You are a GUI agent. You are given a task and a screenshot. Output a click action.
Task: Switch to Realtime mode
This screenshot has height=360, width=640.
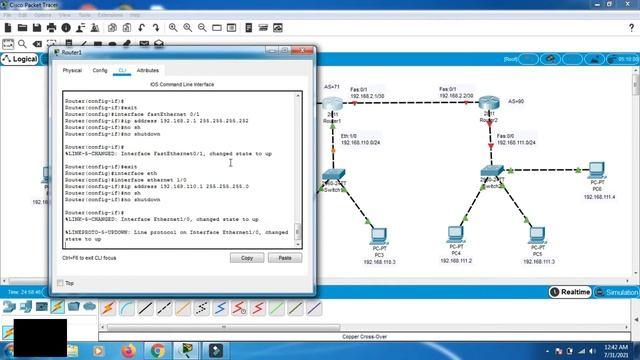pos(570,292)
